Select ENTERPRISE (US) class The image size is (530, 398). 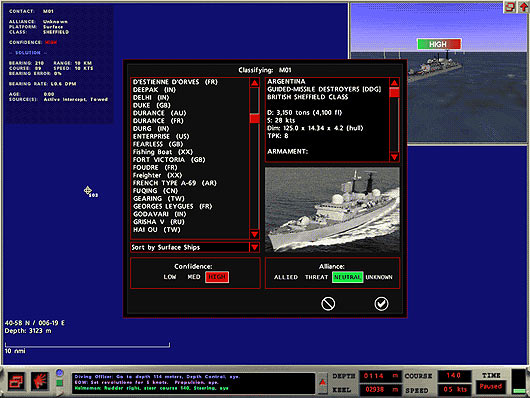(161, 136)
